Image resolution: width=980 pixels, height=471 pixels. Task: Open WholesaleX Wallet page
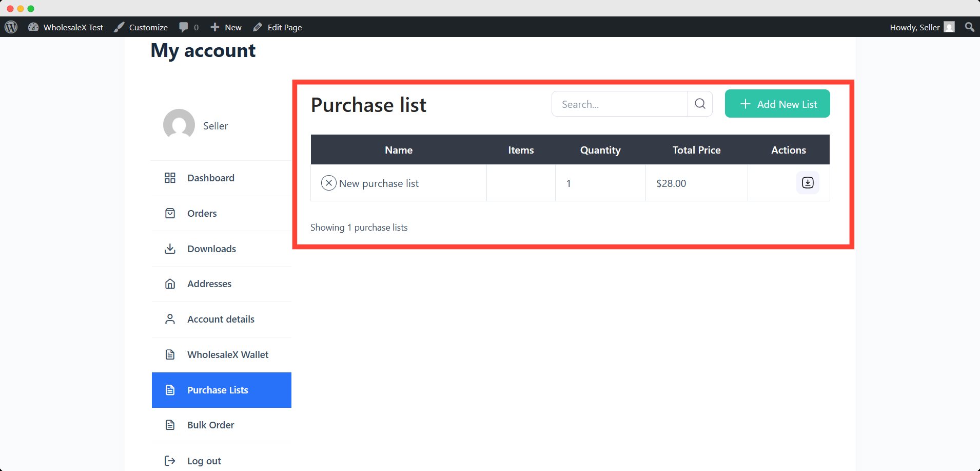pos(222,355)
